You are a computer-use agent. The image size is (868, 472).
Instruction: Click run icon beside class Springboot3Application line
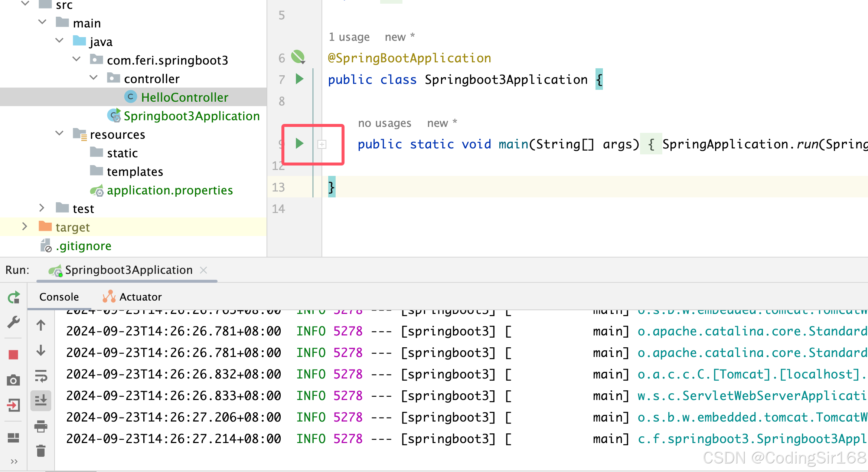tap(299, 79)
